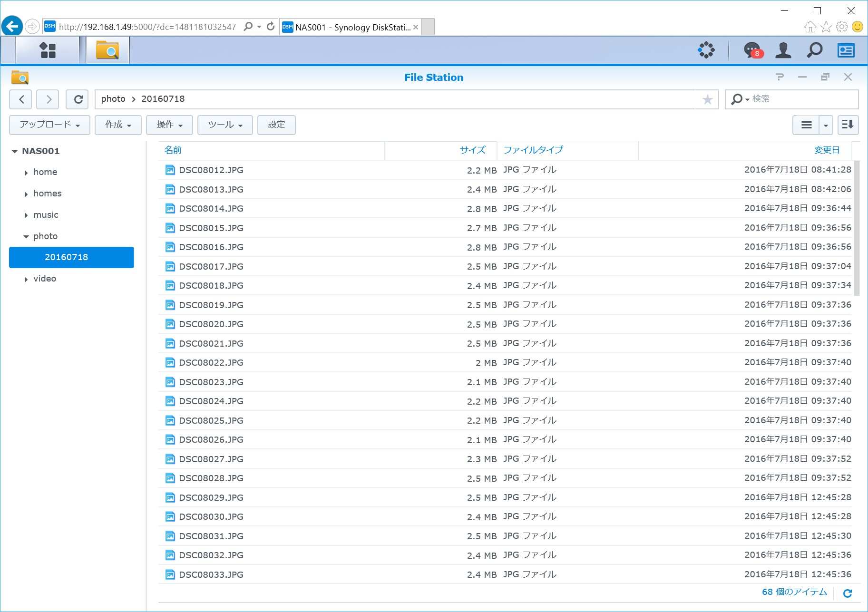Click the file list vertical scrollbar
This screenshot has height=612, width=868.
point(857,228)
